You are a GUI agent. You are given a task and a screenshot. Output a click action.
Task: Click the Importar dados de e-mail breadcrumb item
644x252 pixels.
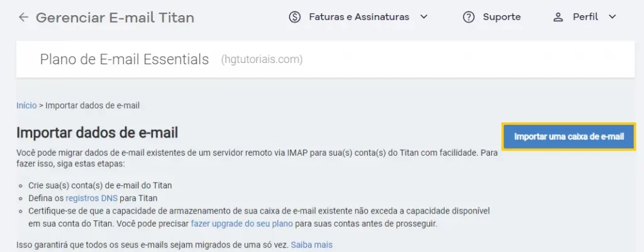tap(92, 105)
